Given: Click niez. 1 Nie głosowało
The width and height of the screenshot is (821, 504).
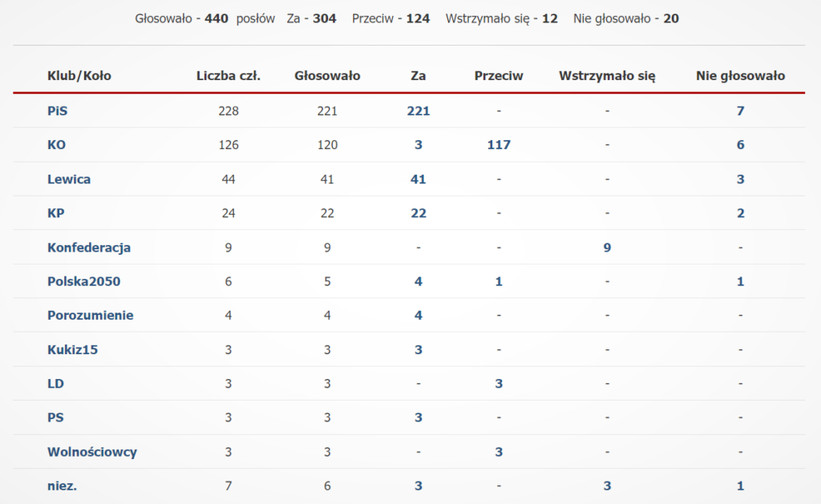Looking at the screenshot, I should tap(740, 486).
